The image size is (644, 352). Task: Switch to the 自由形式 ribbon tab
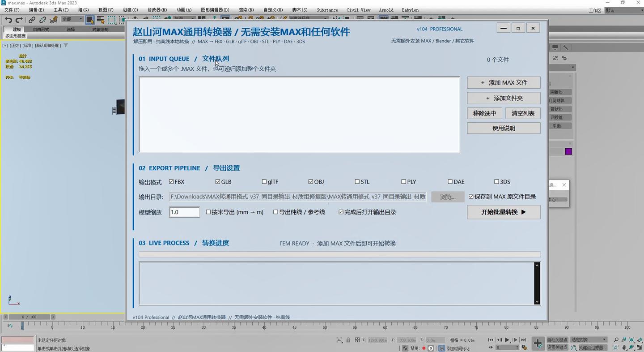41,30
